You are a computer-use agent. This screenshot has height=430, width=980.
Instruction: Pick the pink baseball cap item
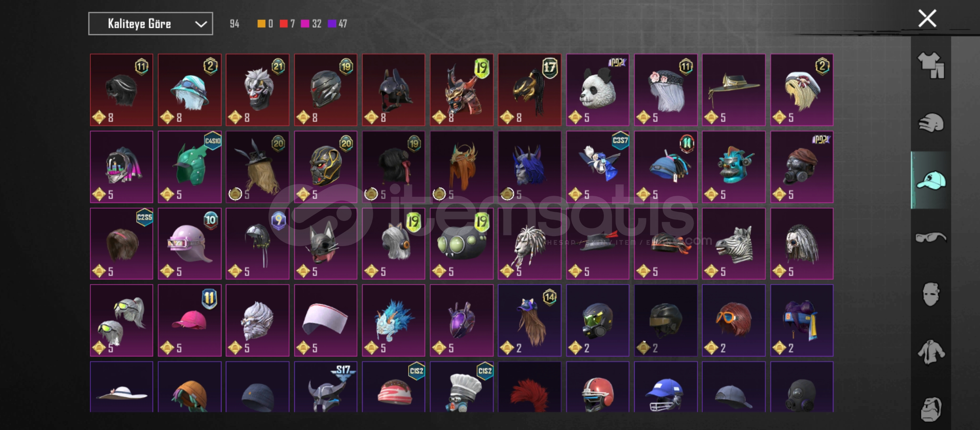[x=190, y=321]
